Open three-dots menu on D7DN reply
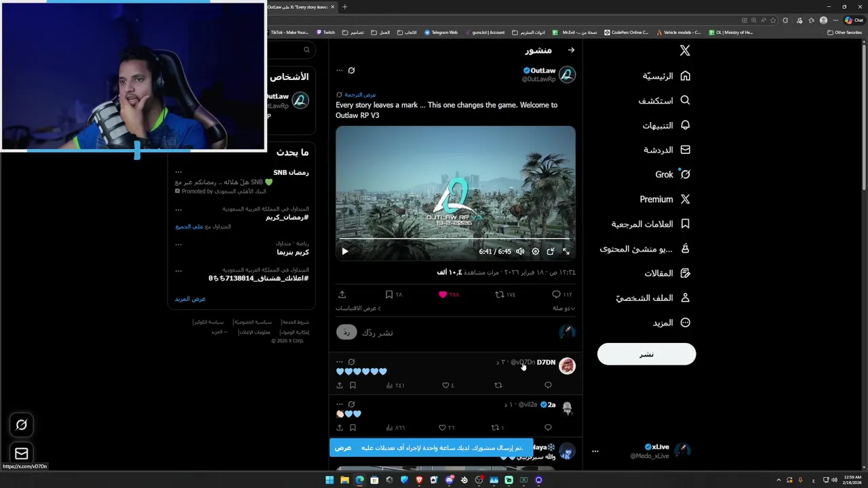Screen dimensions: 868x488 click(340, 362)
